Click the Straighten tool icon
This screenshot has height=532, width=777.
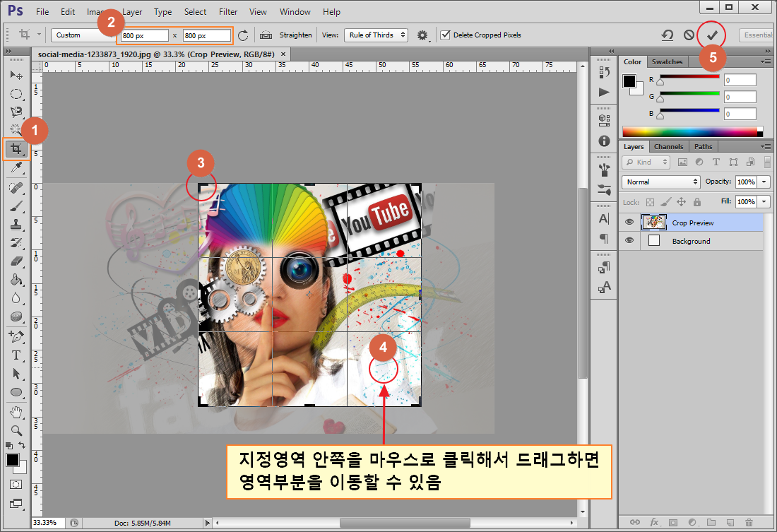pos(266,35)
